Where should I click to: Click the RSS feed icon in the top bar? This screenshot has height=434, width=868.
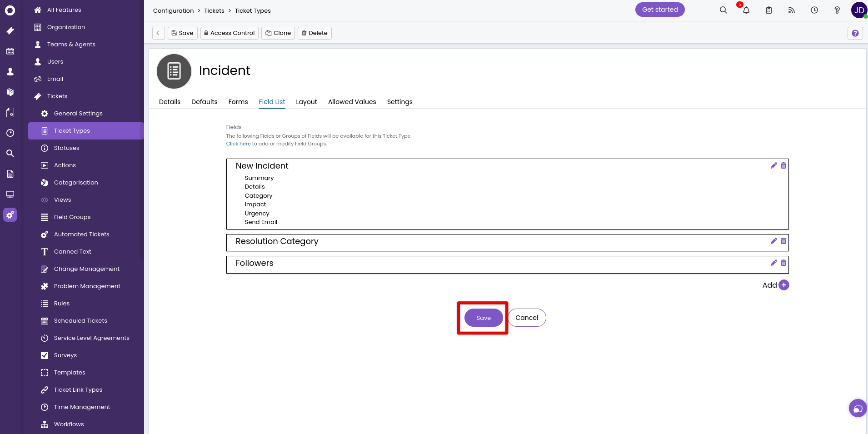[792, 10]
